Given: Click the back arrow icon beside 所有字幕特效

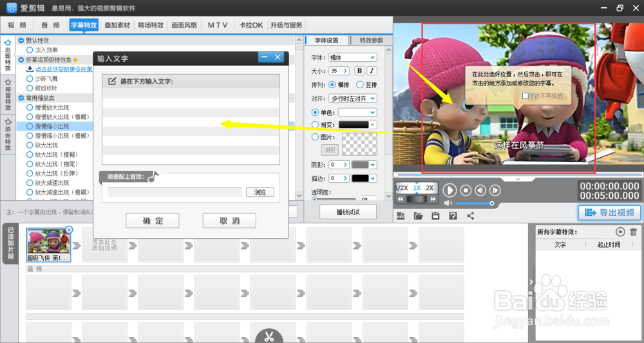Looking at the screenshot, I should coord(620,232).
